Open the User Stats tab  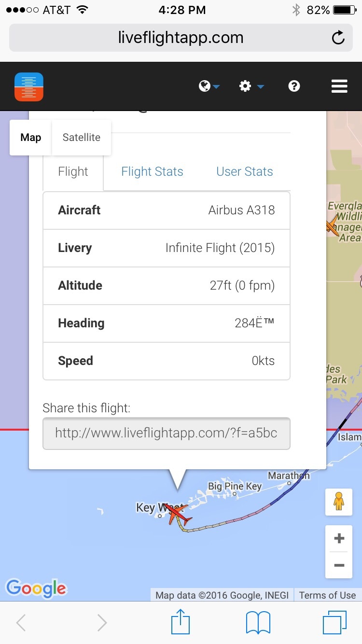[x=245, y=172]
